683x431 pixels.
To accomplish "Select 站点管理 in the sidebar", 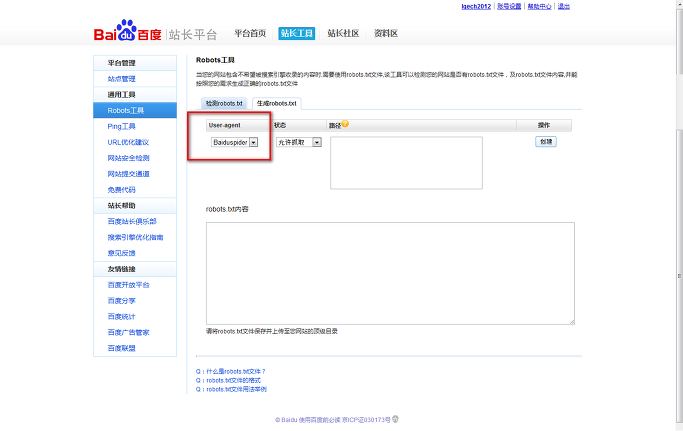I will click(122, 79).
